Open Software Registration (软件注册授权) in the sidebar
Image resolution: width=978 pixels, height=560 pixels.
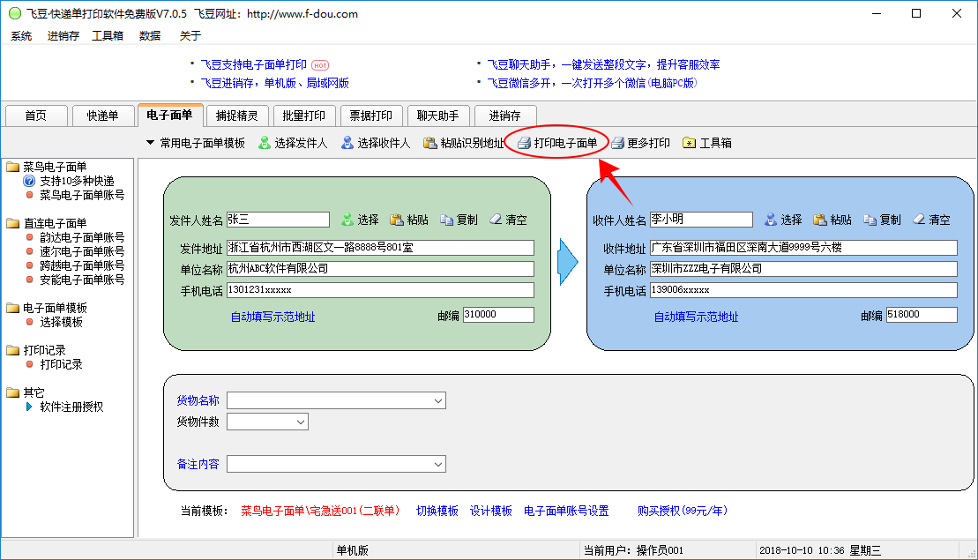pyautogui.click(x=71, y=407)
